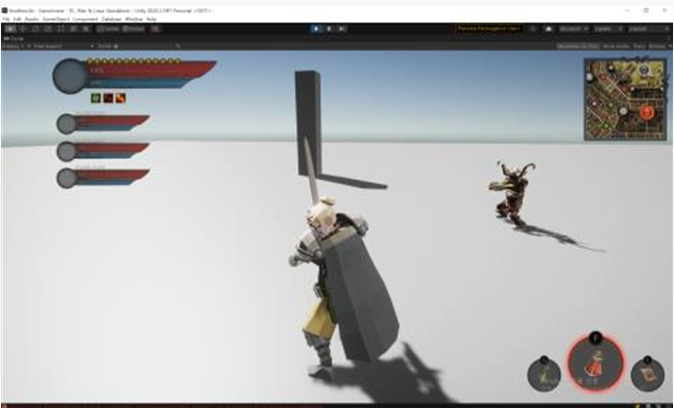Click the Gizmos button in Game view
Viewport: 674px width, 408px height.
click(660, 46)
